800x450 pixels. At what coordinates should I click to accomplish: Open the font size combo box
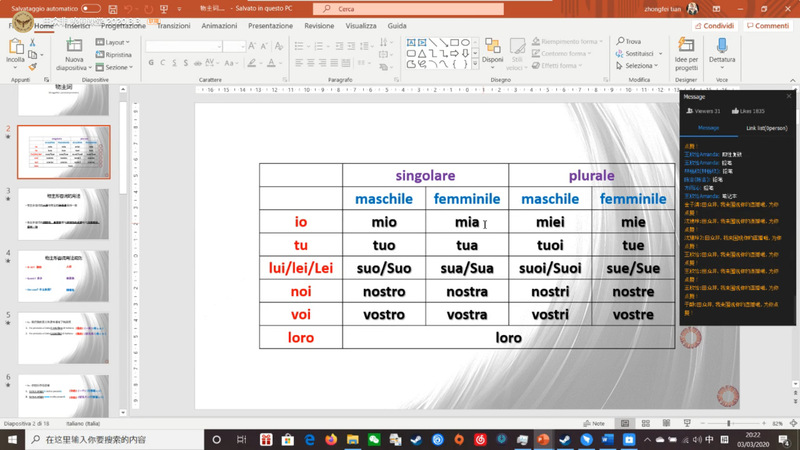[x=234, y=46]
